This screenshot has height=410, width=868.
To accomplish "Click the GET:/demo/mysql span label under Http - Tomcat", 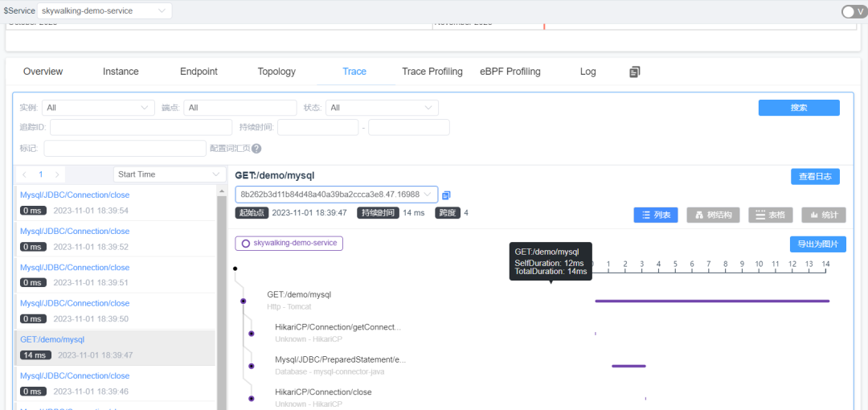I will click(299, 295).
